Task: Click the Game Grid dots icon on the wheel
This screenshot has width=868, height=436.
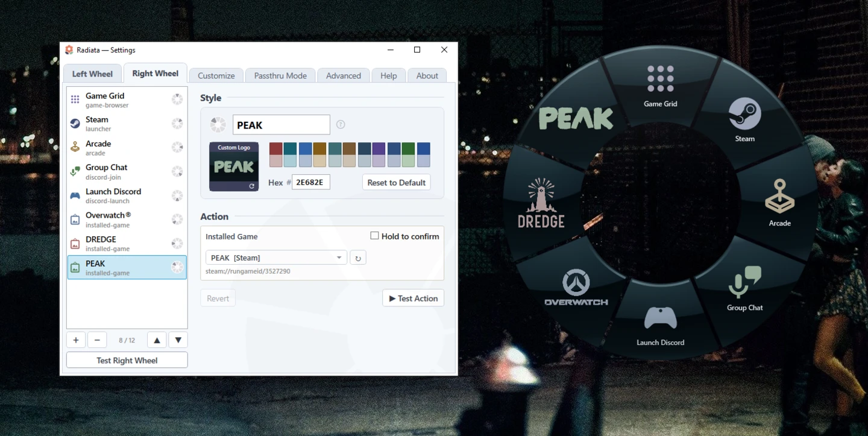Action: (x=660, y=80)
